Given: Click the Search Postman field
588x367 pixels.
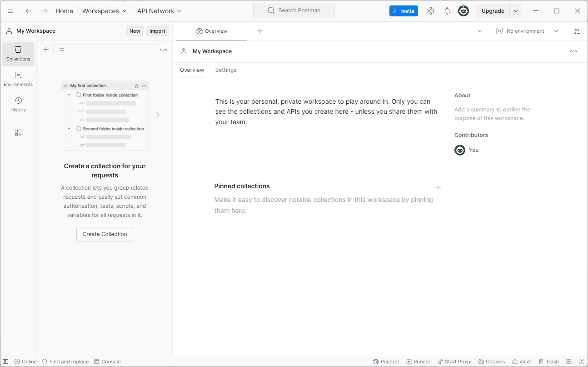Looking at the screenshot, I should point(294,10).
